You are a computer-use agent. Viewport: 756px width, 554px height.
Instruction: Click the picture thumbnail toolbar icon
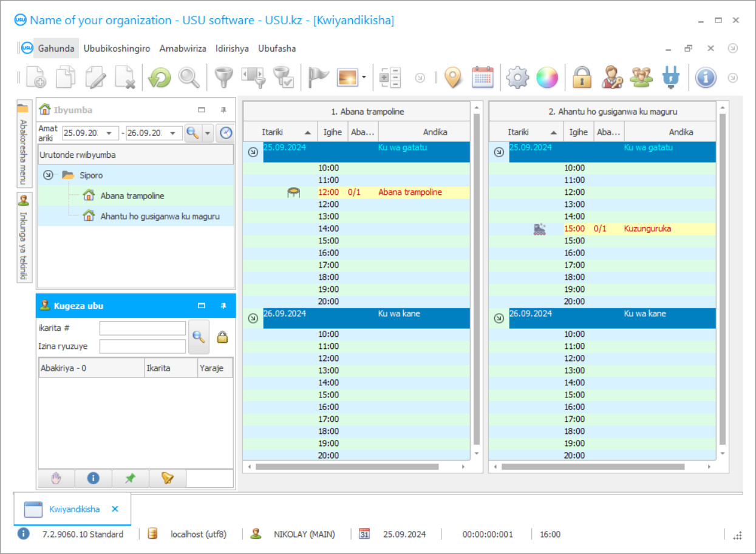348,78
